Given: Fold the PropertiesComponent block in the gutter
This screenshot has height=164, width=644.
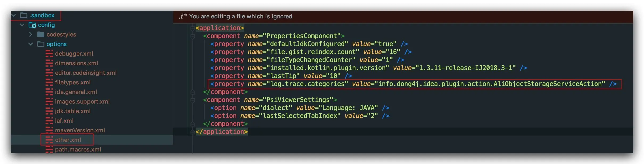Looking at the screenshot, I should tap(192, 36).
